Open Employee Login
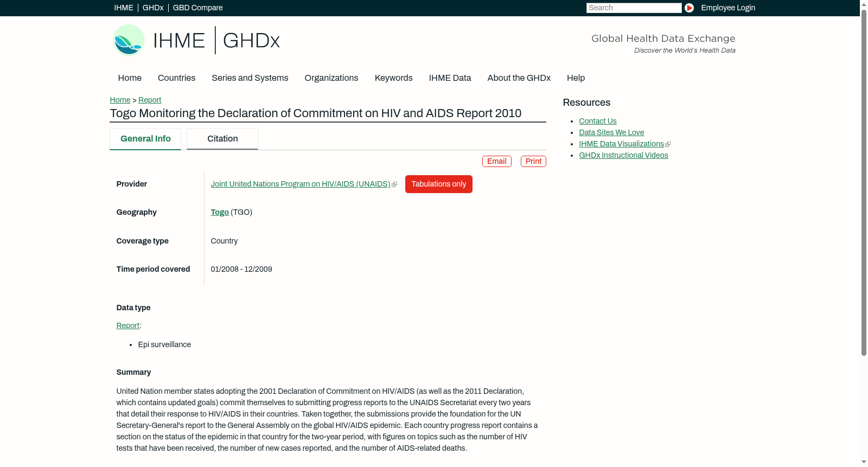Screen dimensions: 868x467 (728, 8)
